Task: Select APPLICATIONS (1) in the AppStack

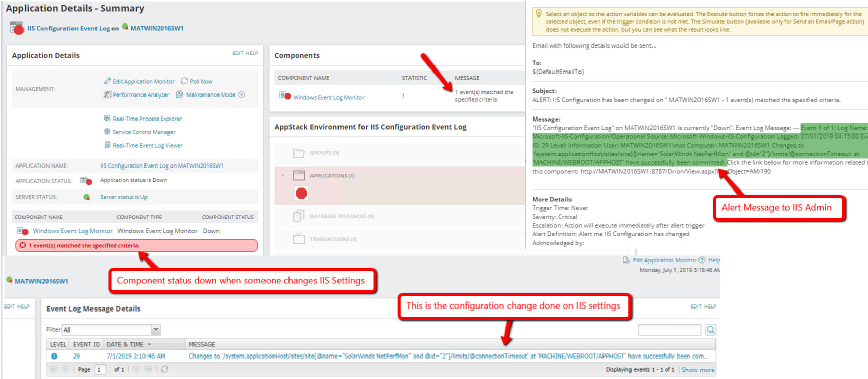Action: click(x=332, y=176)
